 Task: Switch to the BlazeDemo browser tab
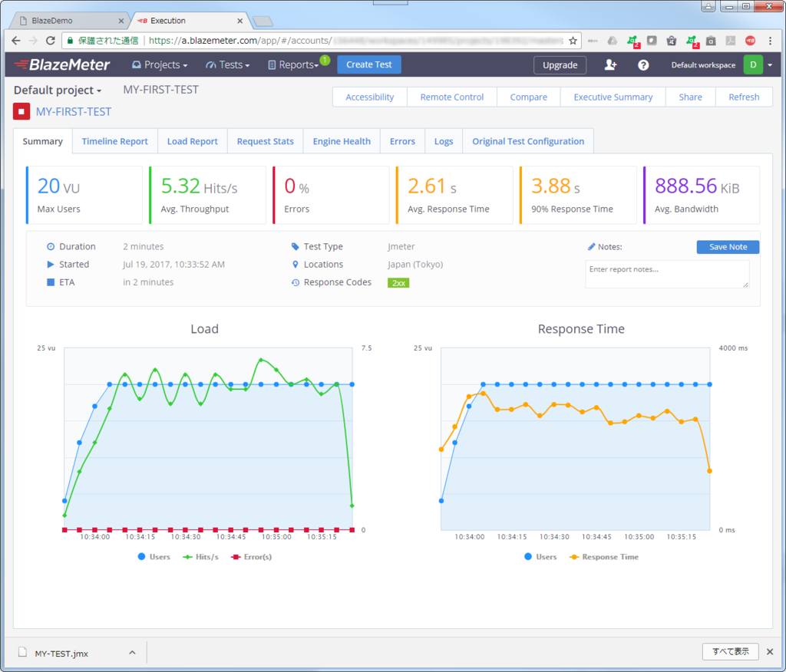pyautogui.click(x=70, y=21)
